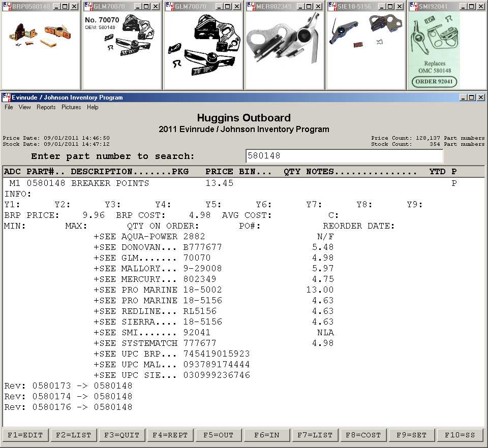Screen dimensions: 488x448
Task: Click the F8=COST button
Action: click(x=363, y=435)
